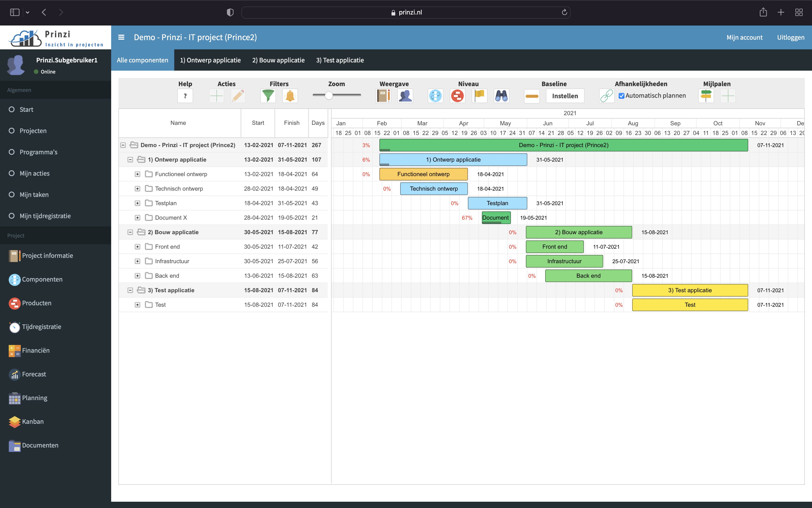Open Mijn acties in the sidebar menu
The image size is (812, 508).
55,173
